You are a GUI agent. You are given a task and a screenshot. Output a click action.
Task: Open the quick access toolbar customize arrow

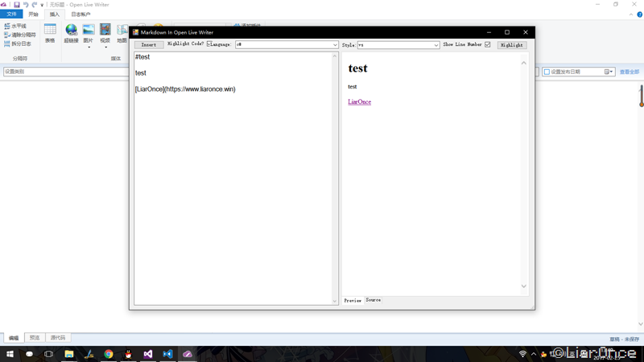[42, 5]
